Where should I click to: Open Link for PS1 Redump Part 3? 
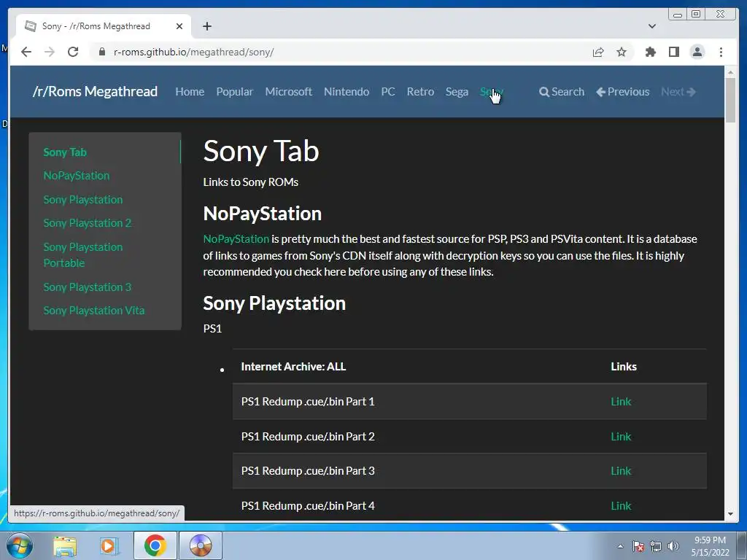pyautogui.click(x=621, y=471)
